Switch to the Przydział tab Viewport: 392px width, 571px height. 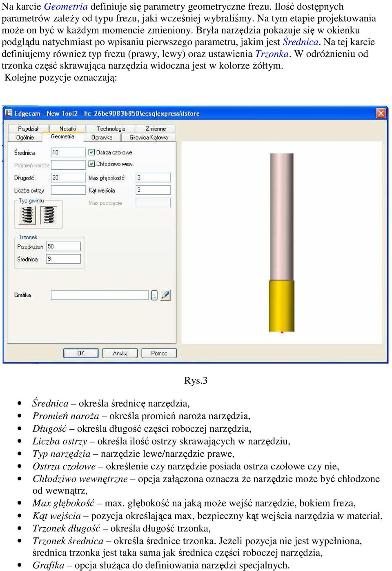pyautogui.click(x=29, y=129)
